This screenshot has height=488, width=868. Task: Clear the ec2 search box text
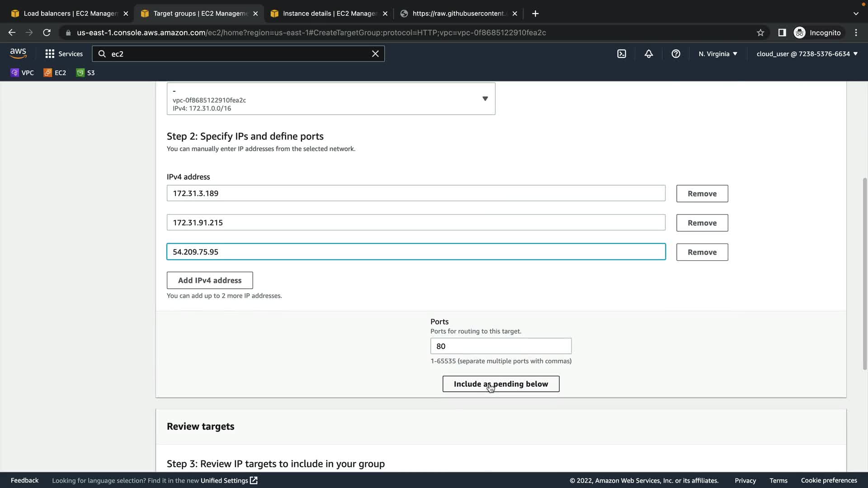pyautogui.click(x=375, y=54)
